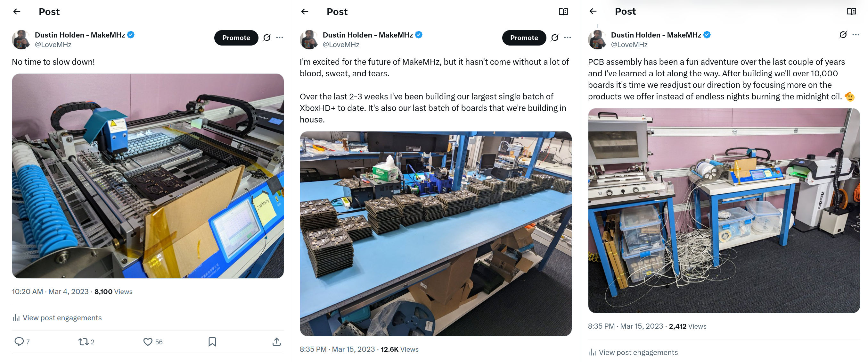Screen dimensions: 868x362
Task: Open the third post's three-dot more menu
Action: pyautogui.click(x=856, y=35)
